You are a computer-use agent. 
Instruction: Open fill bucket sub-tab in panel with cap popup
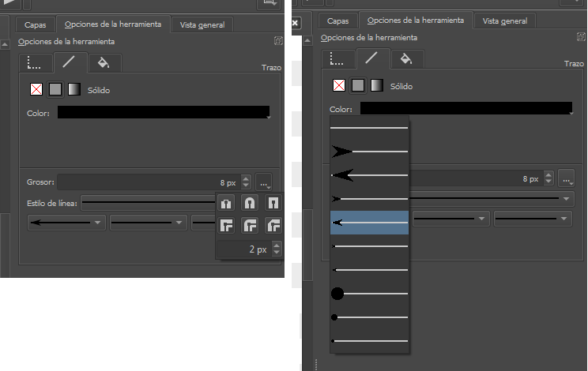pyautogui.click(x=104, y=62)
